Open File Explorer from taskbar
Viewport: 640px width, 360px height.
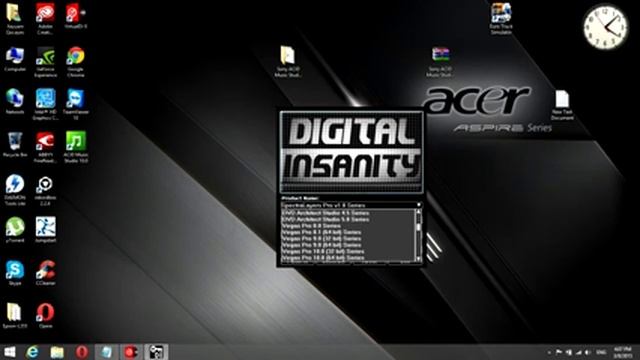(x=57, y=352)
